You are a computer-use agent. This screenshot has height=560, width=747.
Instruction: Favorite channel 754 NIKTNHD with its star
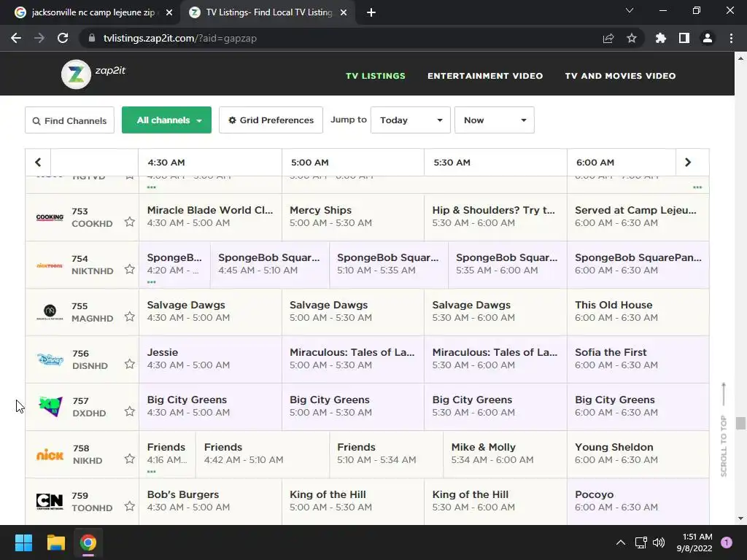(x=130, y=270)
